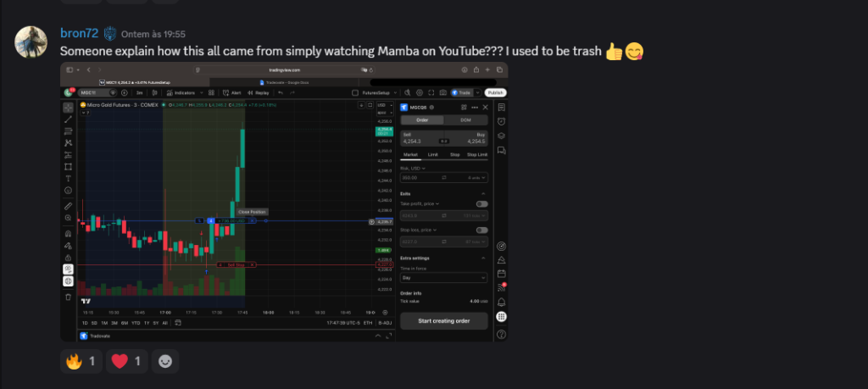Open the chats icon in right sidebar
This screenshot has width=868, height=389.
coord(501,150)
